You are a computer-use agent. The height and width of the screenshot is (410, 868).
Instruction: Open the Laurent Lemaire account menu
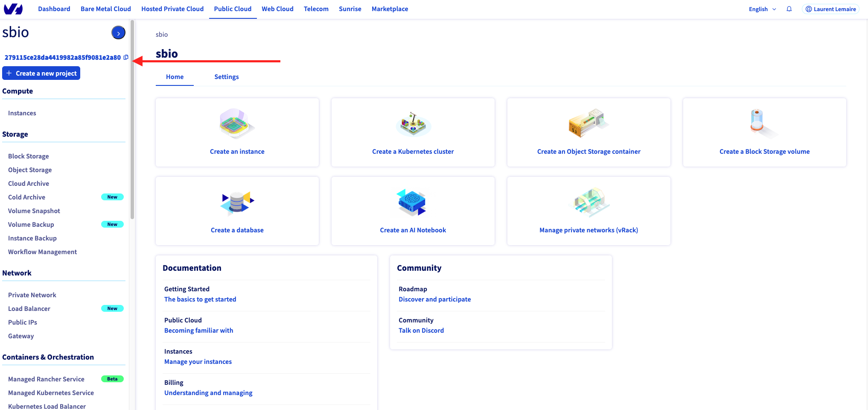830,9
